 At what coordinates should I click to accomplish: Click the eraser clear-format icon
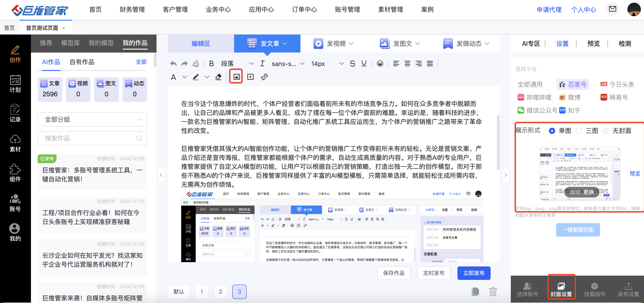[218, 77]
